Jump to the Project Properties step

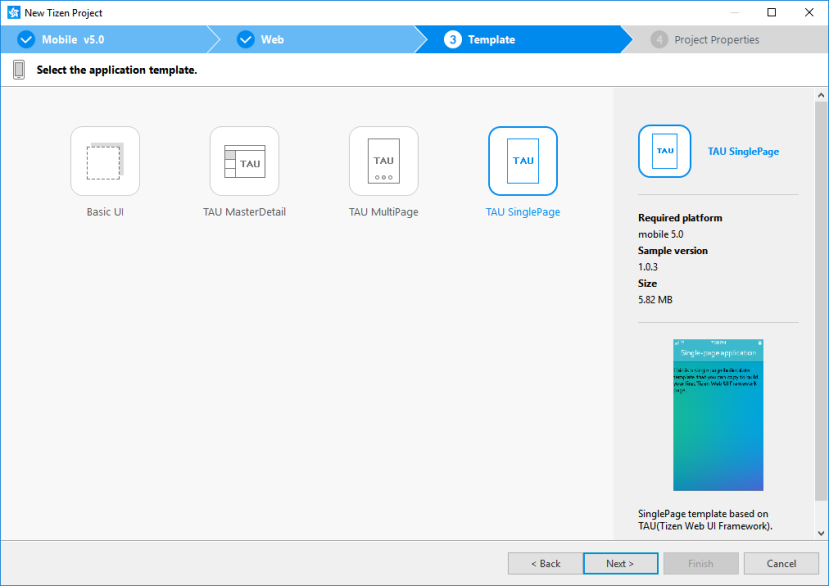716,40
